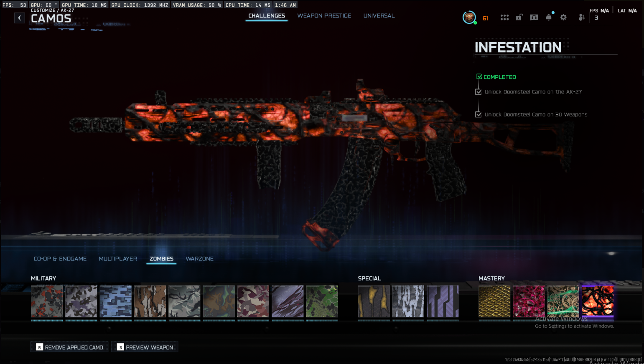The width and height of the screenshot is (644, 364).
Task: Click the CUSTOMIZE / AK-27 breadcrumb
Action: [53, 10]
